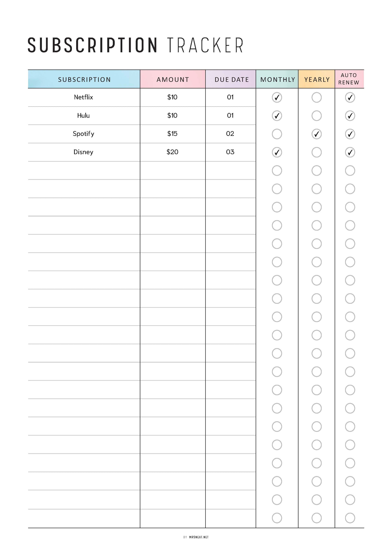
Task: Click Disney due date 03 cell
Action: 230,152
